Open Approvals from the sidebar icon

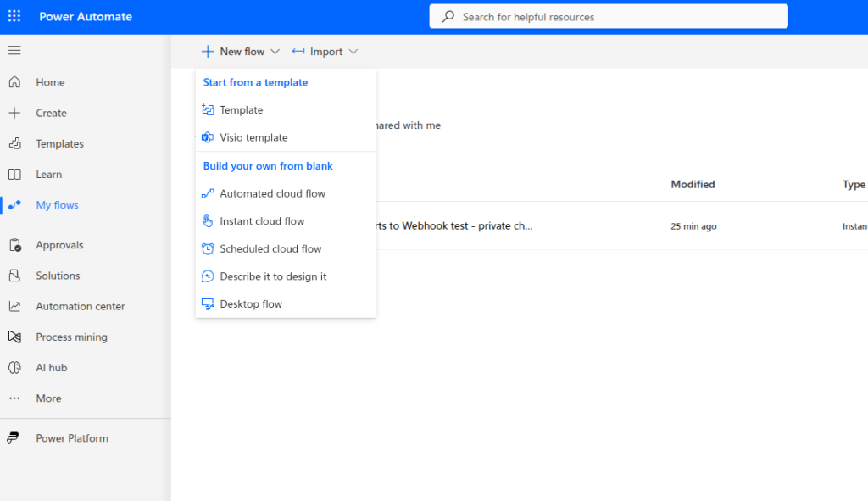pos(14,245)
